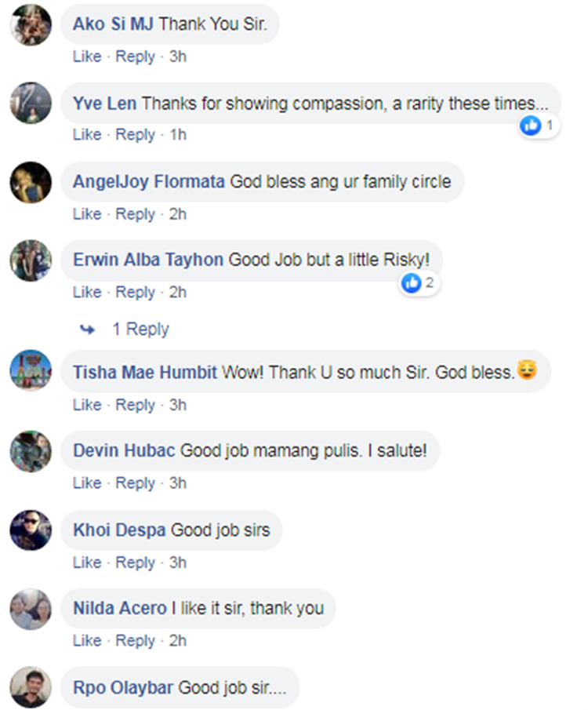Open Yve Len's profile avatar

point(31,104)
